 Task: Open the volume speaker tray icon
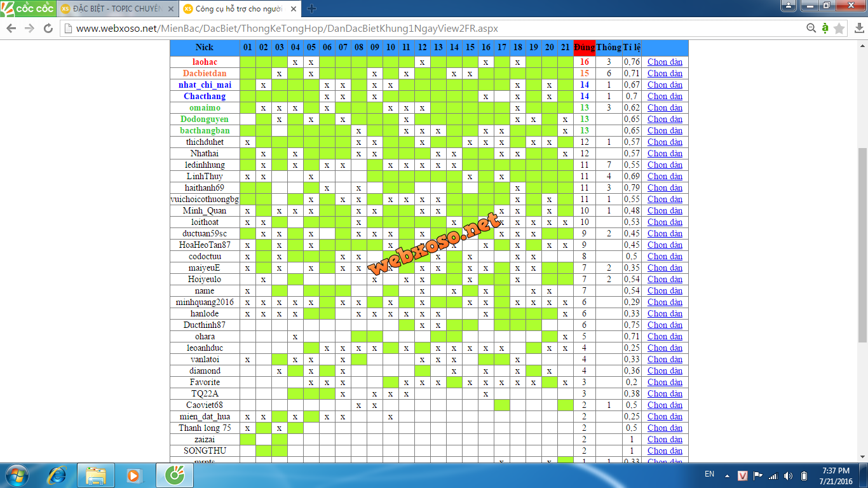[789, 475]
